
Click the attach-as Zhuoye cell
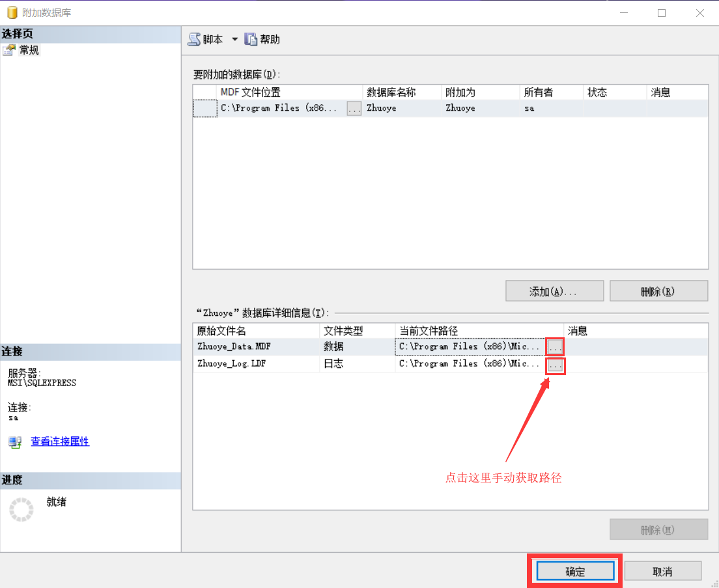pos(481,109)
